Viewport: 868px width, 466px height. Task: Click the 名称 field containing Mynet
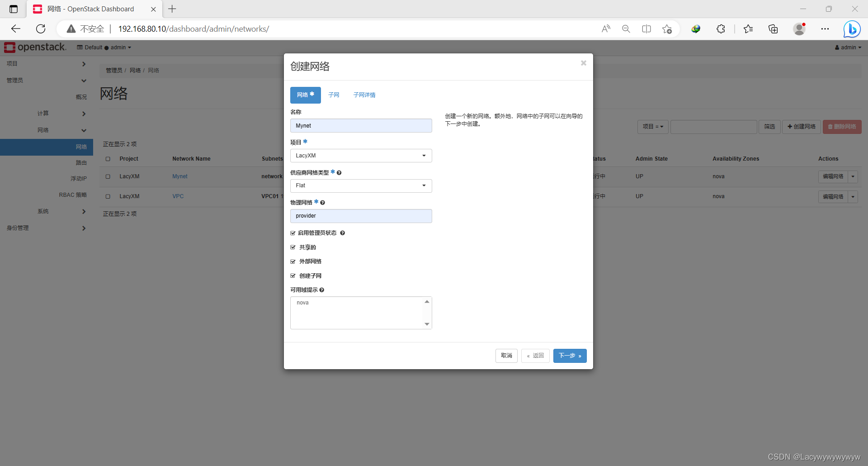[361, 125]
